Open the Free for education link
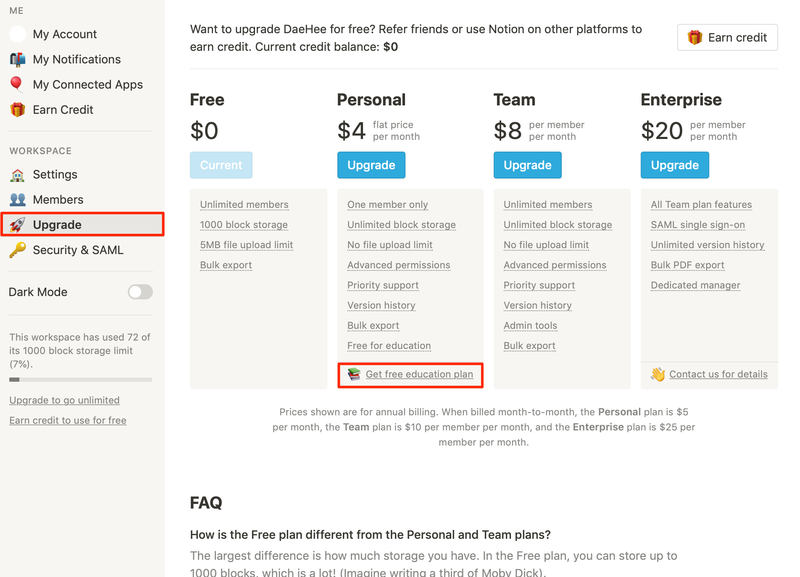The height and width of the screenshot is (577, 800). (388, 345)
